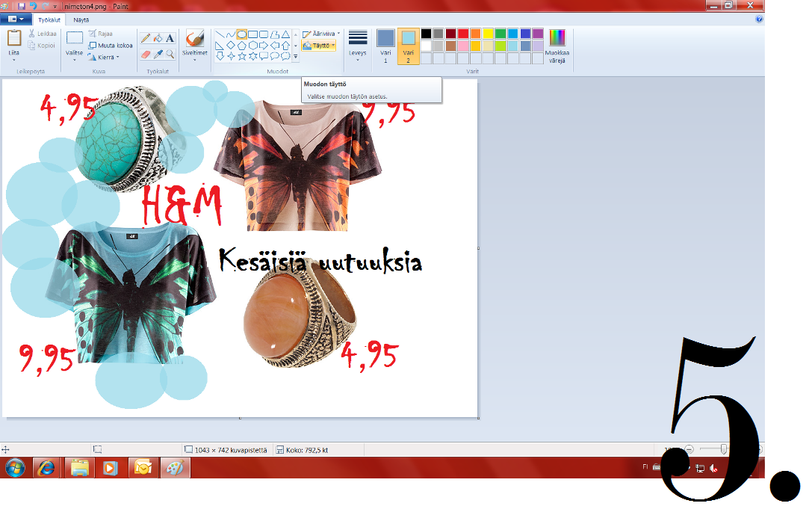
Task: Click the Windows Start button
Action: click(15, 468)
